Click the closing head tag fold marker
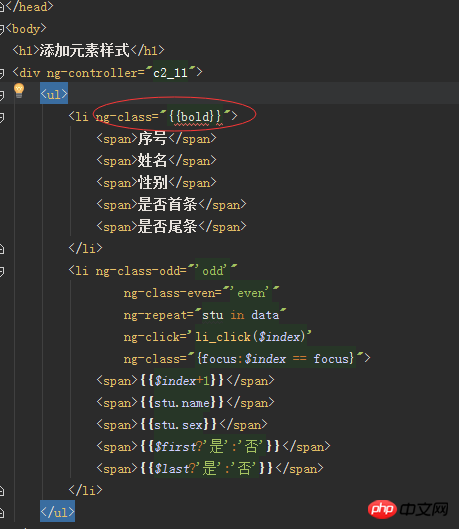The image size is (459, 529). 2,7
